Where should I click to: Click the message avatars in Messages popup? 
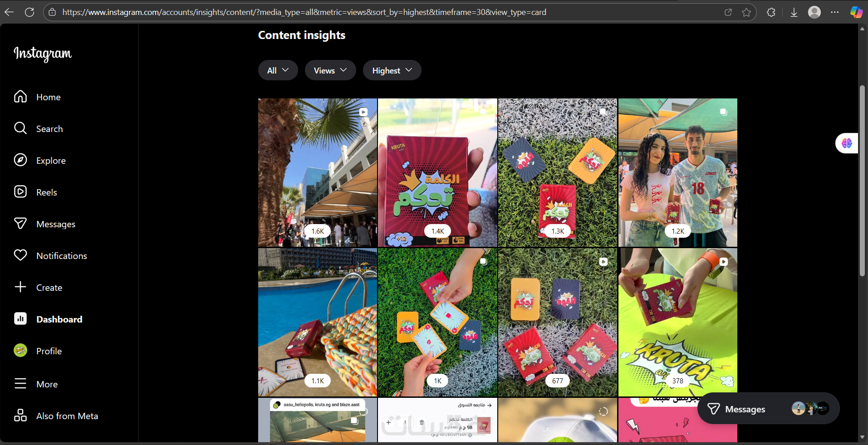(810, 408)
